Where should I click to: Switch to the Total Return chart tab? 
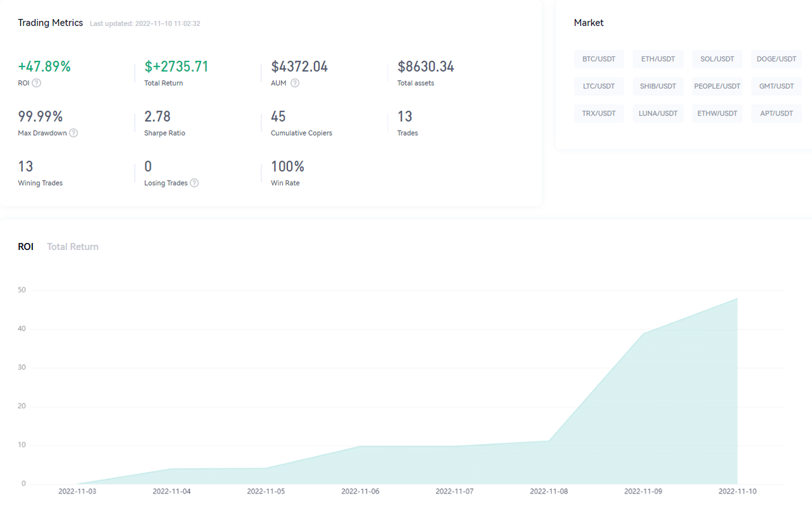(x=72, y=247)
